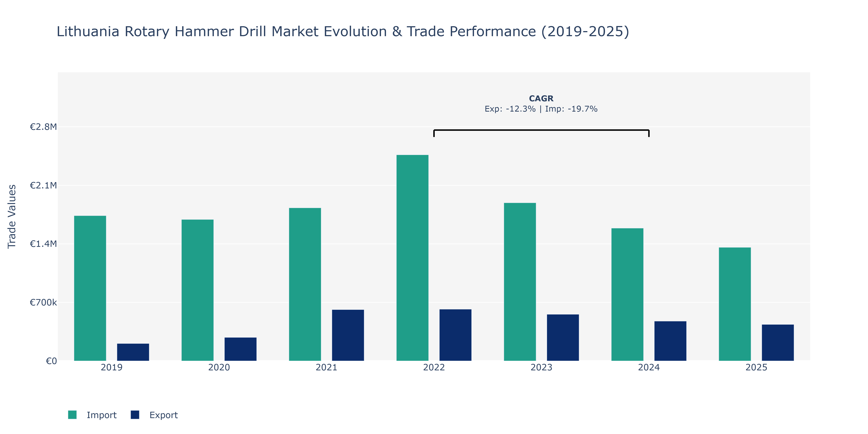Click the 2022 x-axis label

(434, 367)
